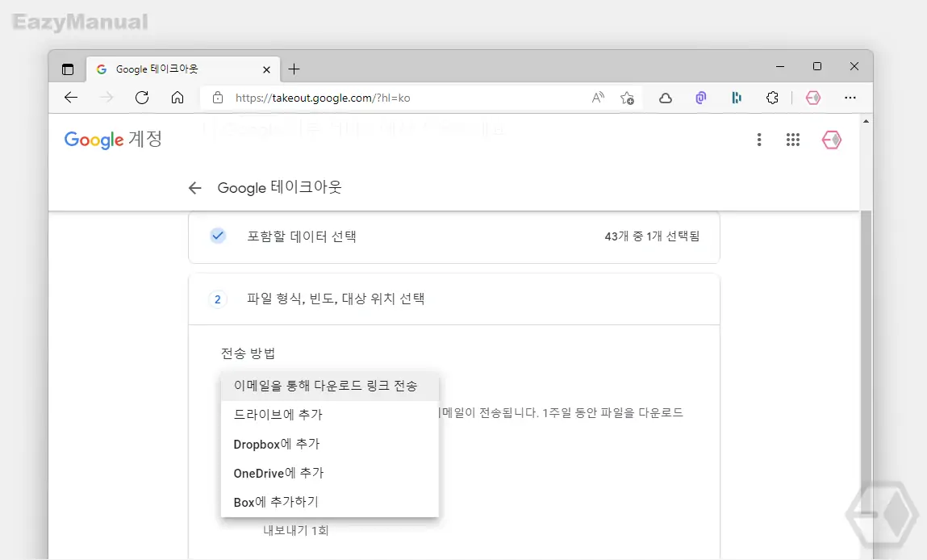Click the scrollbar up arrow
927x560 pixels.
click(866, 121)
